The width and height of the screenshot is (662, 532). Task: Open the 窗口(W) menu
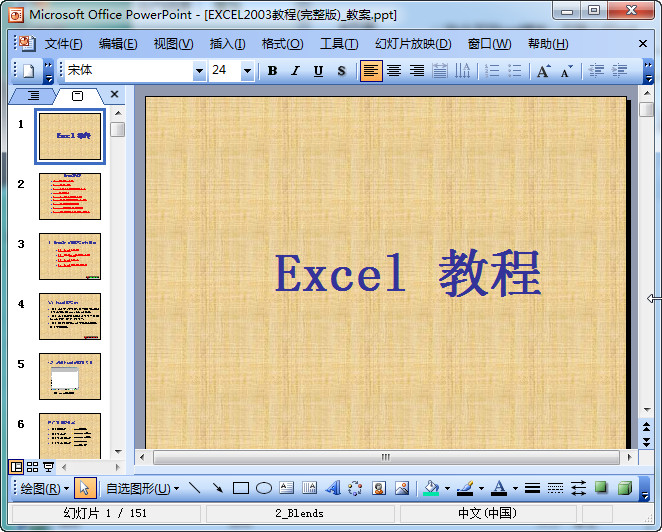(489, 44)
